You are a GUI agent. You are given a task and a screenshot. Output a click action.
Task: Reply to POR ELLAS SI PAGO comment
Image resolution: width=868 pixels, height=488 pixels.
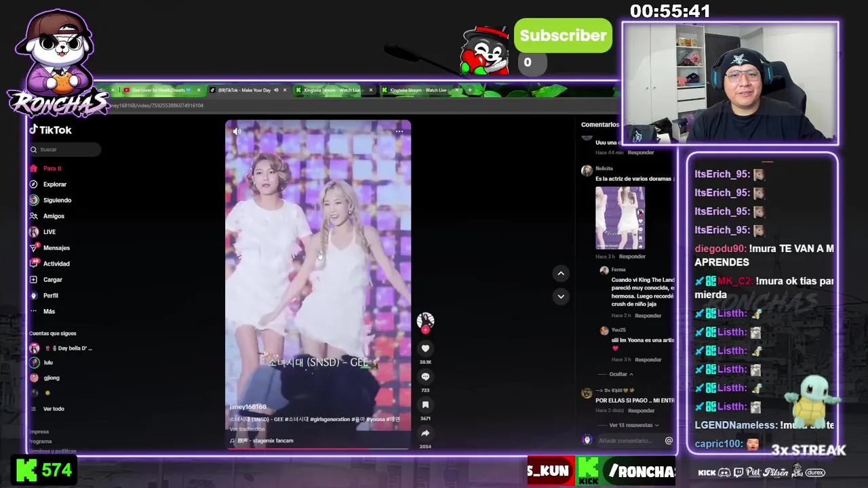[641, 410]
